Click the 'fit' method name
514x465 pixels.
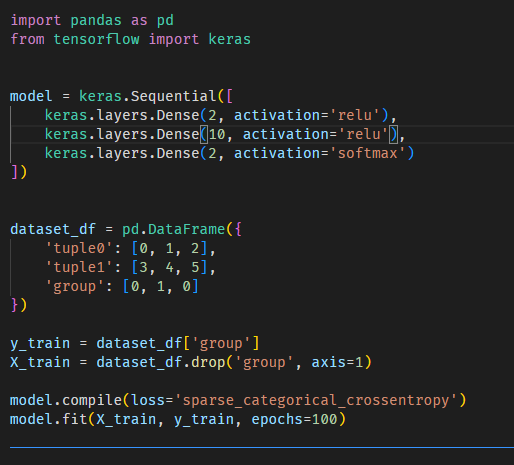75,419
